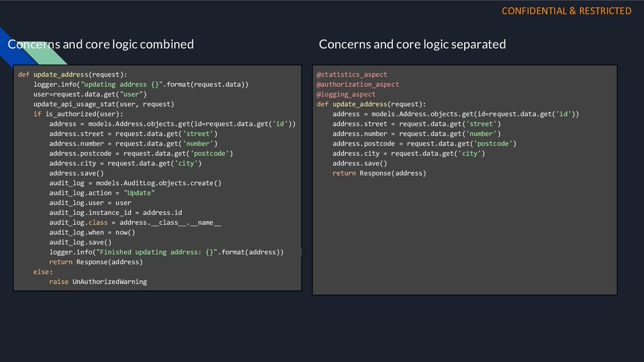Click the update_api_usage_stat(user, request) line
This screenshot has height=362, width=644.
point(104,104)
